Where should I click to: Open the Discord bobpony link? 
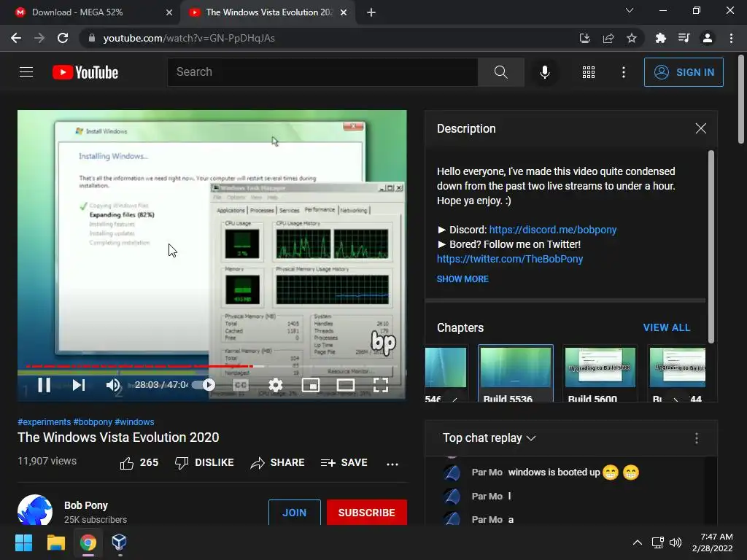point(553,230)
